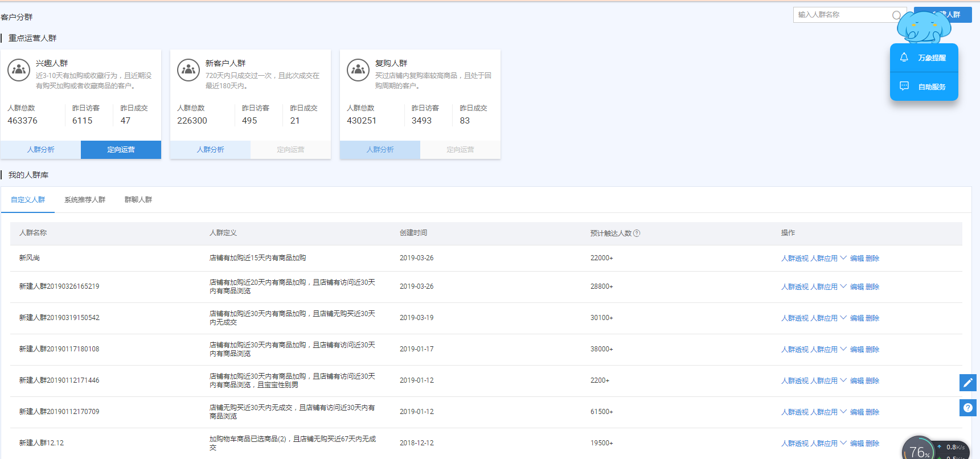Click 定向运营 for 兴趣人群
The width and height of the screenshot is (980, 459).
click(121, 150)
